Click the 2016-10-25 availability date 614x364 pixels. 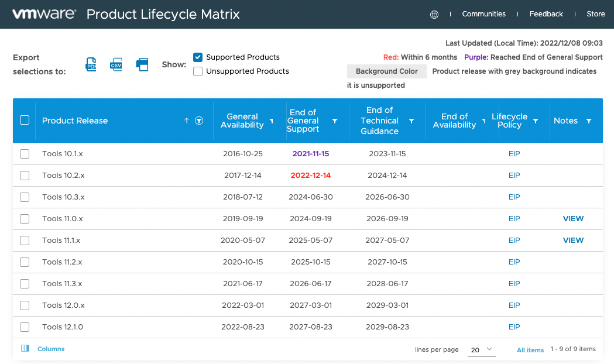point(243,154)
